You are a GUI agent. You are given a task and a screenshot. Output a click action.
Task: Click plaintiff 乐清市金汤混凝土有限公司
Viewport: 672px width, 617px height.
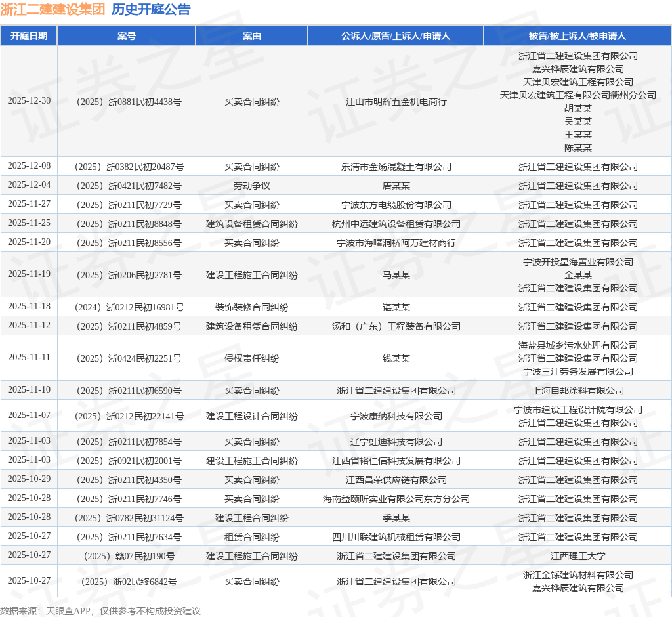pyautogui.click(x=396, y=166)
